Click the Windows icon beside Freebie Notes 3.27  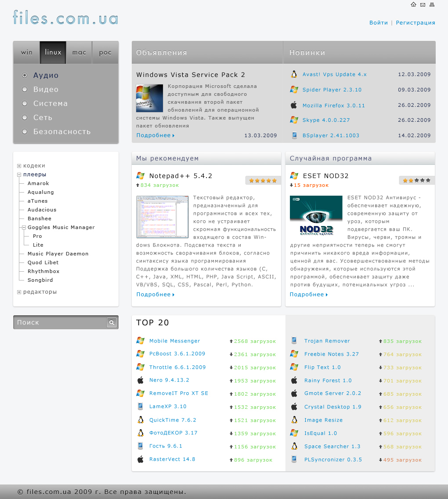tap(294, 354)
